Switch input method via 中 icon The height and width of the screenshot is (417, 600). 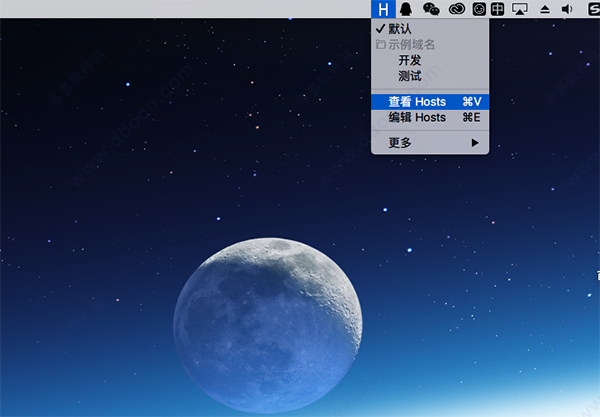pos(497,9)
